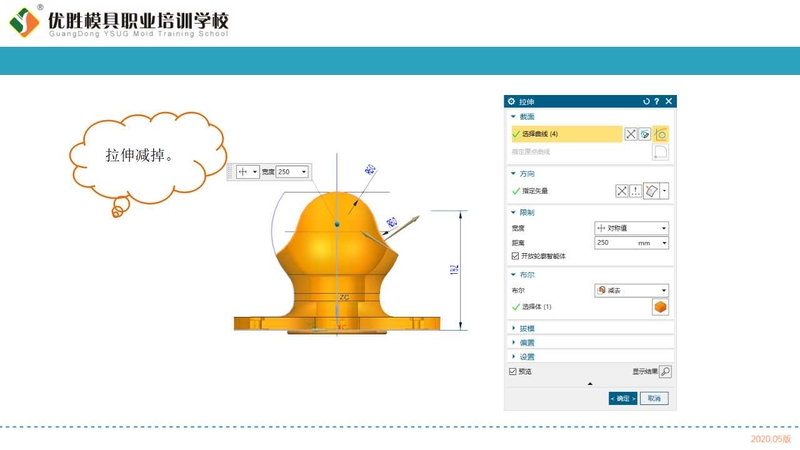The image size is (800, 450).
Task: Open the vector dialog icon in 方向
Action: point(636,190)
